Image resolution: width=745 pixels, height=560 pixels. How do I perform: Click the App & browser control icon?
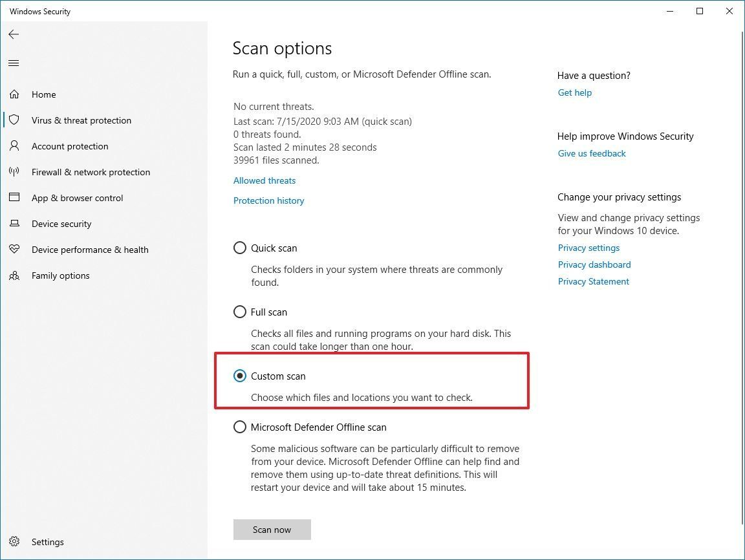pos(14,198)
